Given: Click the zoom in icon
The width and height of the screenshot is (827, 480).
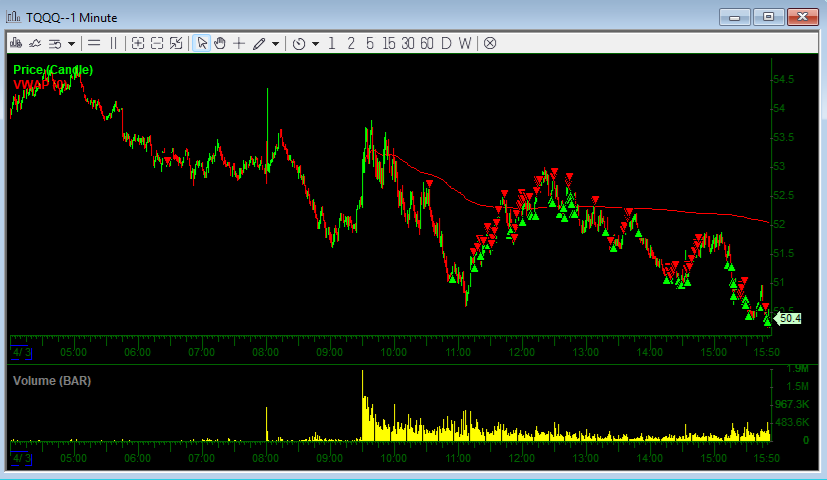Looking at the screenshot, I should tap(138, 43).
